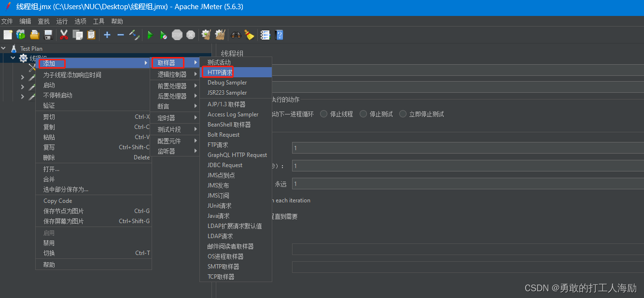Image resolution: width=644 pixels, height=298 pixels.
Task: Click the Open file folder icon
Action: pyautogui.click(x=34, y=35)
